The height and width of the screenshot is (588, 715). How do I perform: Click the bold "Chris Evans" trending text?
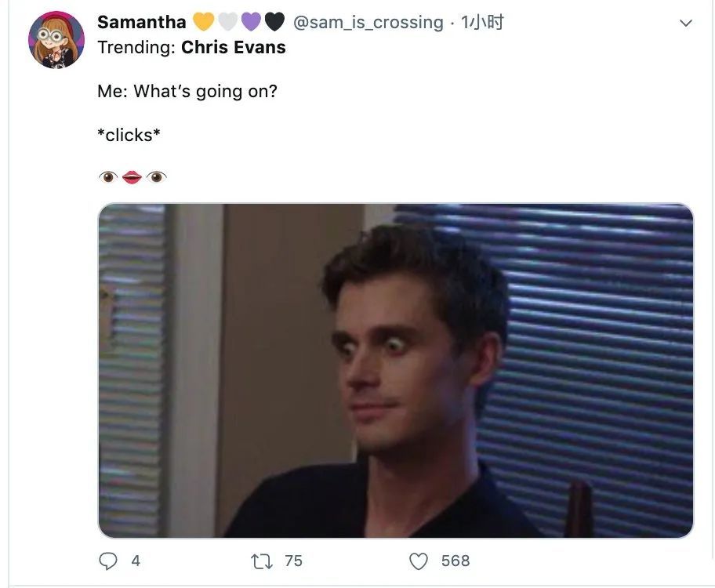(x=234, y=47)
